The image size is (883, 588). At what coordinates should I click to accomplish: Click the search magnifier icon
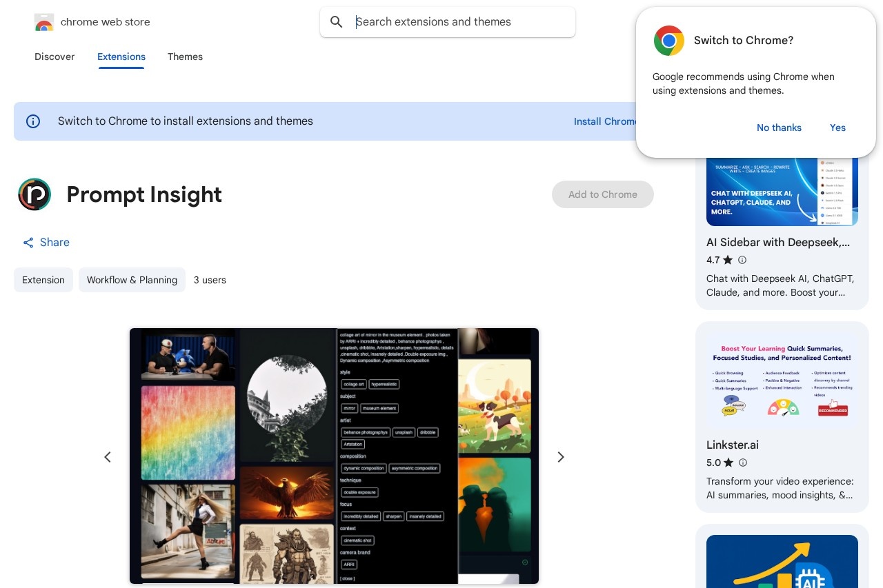(337, 22)
